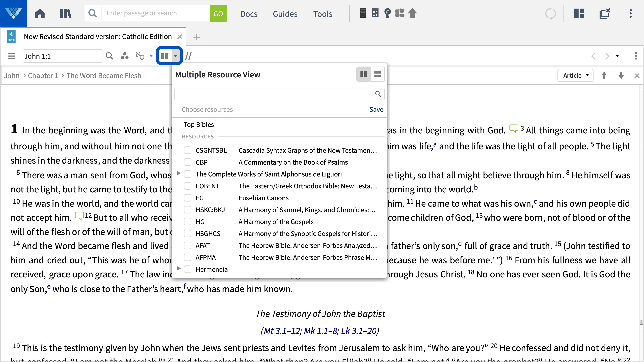Click Save in resource picker
This screenshot has height=362, width=644.
click(376, 109)
